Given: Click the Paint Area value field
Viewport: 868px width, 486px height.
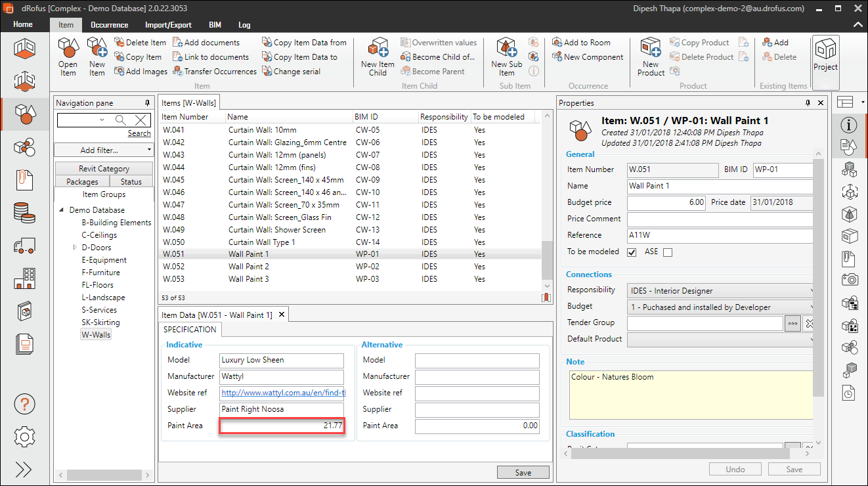Looking at the screenshot, I should [x=282, y=426].
